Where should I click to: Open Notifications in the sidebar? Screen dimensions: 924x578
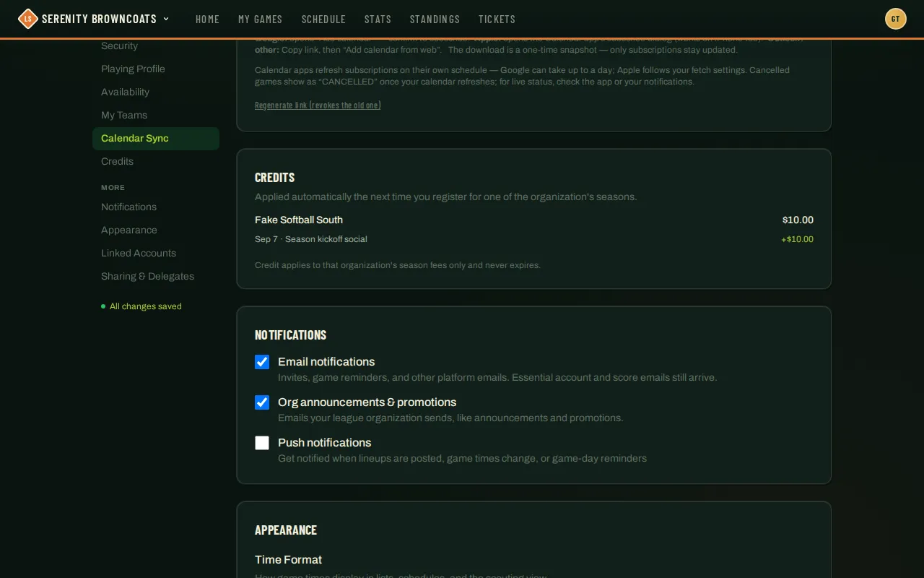156,207
